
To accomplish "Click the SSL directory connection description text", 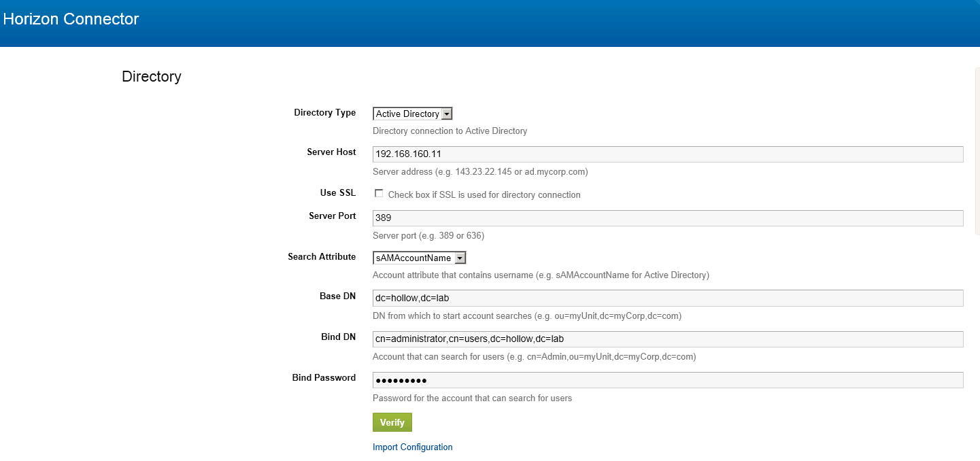I will click(484, 195).
